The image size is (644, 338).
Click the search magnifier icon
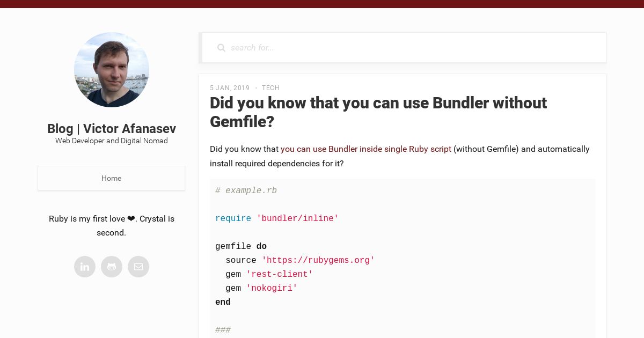(x=221, y=48)
